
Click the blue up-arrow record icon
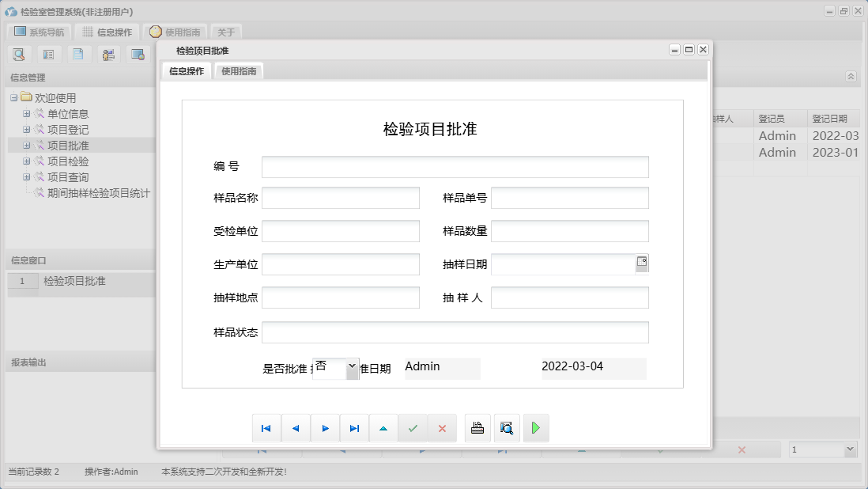(383, 427)
